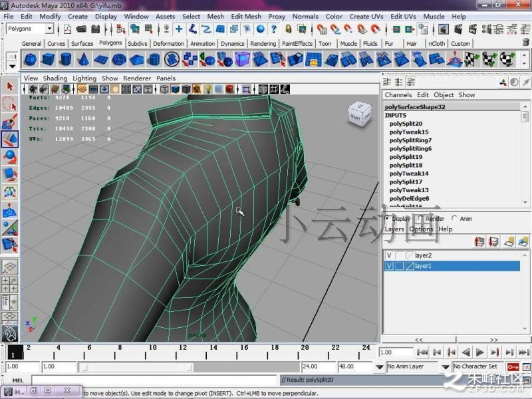Create a polygon plane from shelf
Screen dimensions: 532x399
click(x=101, y=59)
